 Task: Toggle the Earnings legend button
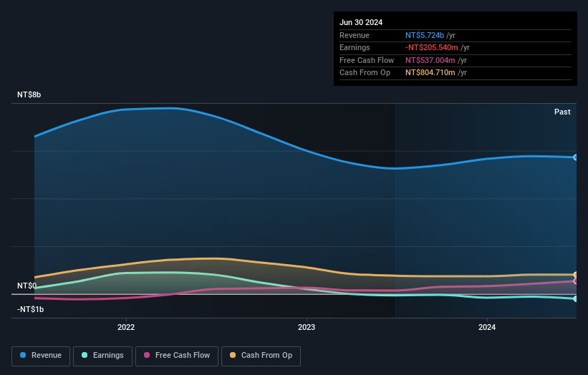102,356
